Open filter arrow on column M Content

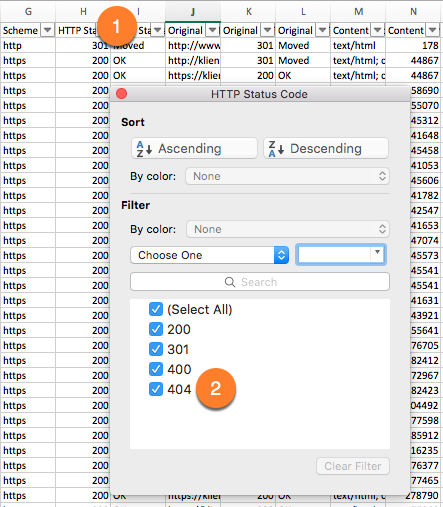point(377,30)
